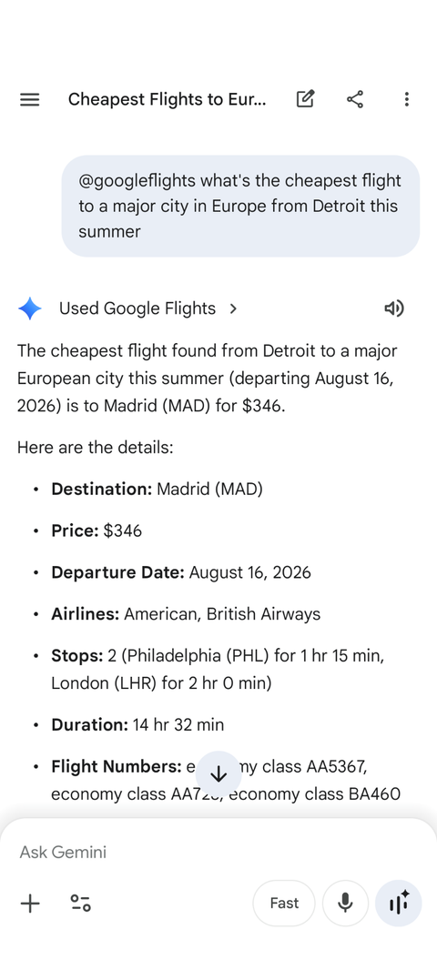
Task: Activate the microphone voice input
Action: tap(345, 904)
